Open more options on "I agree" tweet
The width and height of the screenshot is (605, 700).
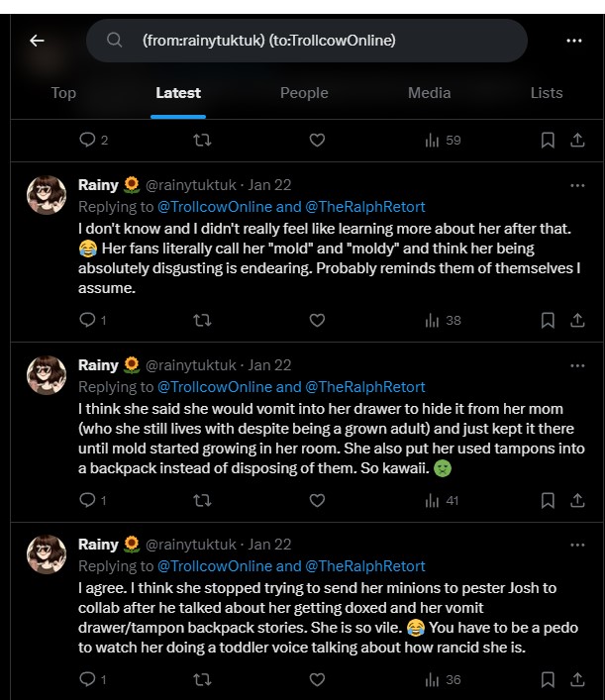tap(577, 545)
